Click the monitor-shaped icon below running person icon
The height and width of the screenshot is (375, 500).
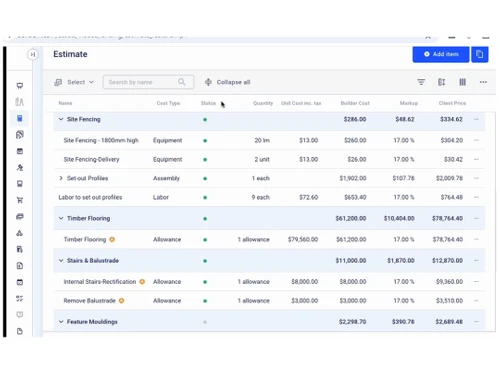point(20,184)
